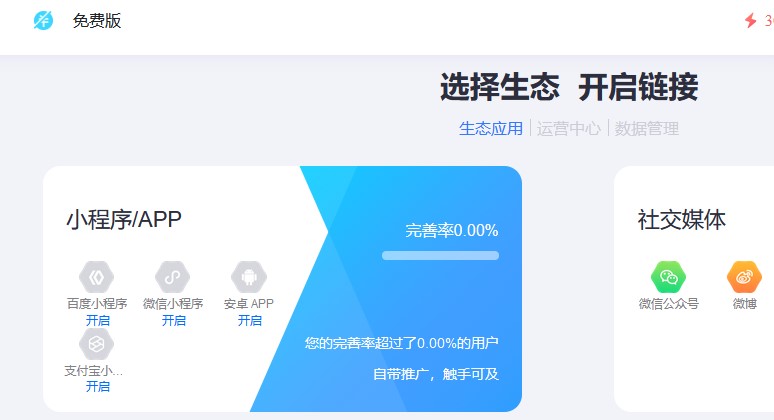Click the 完善率 progress bar

(440, 256)
